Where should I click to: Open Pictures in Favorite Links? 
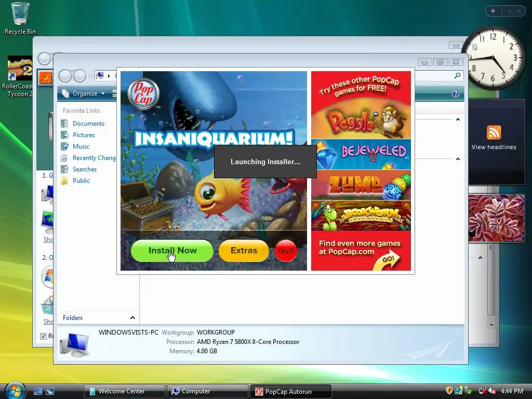click(84, 135)
